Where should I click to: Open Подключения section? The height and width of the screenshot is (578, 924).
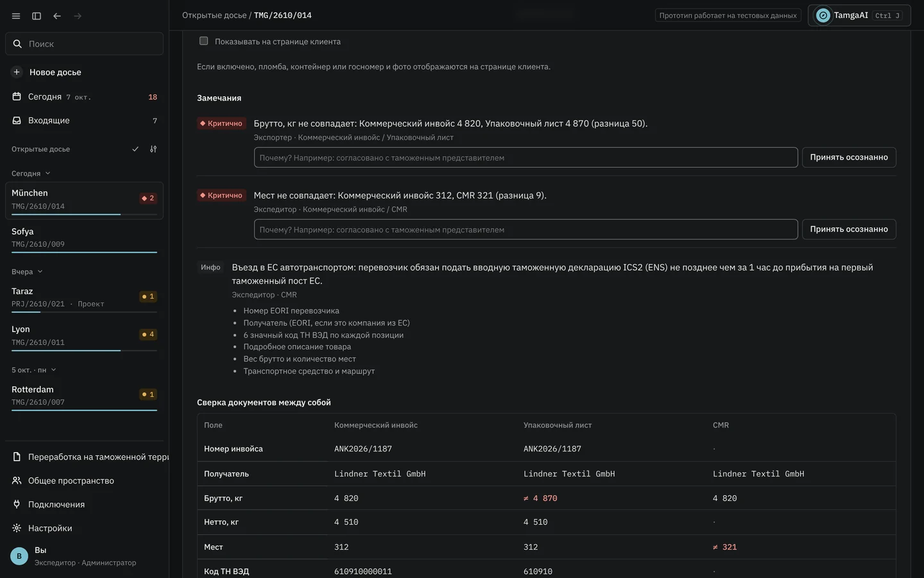85,504
